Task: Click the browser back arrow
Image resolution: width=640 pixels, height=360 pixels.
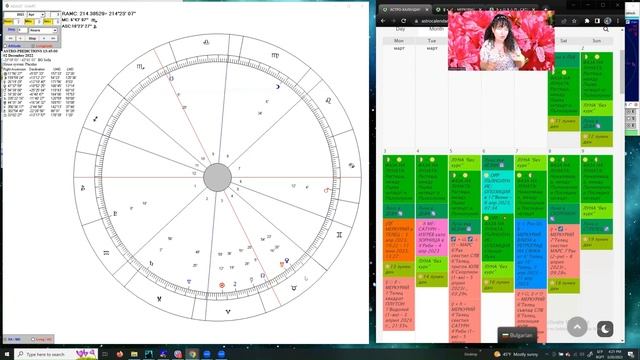Action: click(x=383, y=21)
